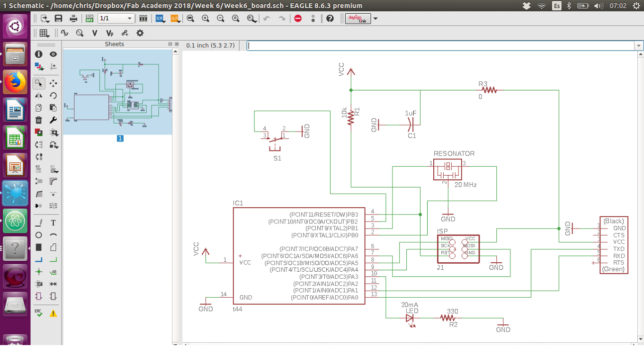
Task: Open the sound volume indicator in top bar
Action: point(598,6)
